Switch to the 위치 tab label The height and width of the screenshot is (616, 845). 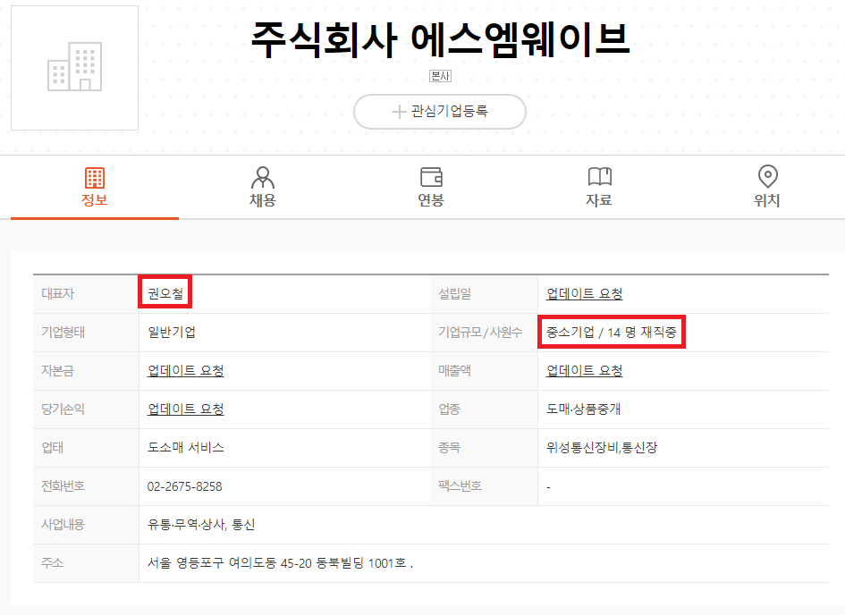[x=767, y=200]
